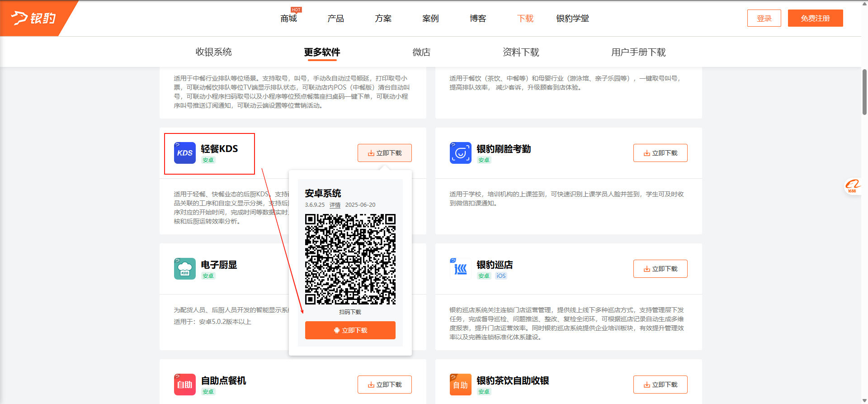This screenshot has height=404, width=868.
Task: Click the 安卓系统 heading in popup
Action: pyautogui.click(x=323, y=193)
